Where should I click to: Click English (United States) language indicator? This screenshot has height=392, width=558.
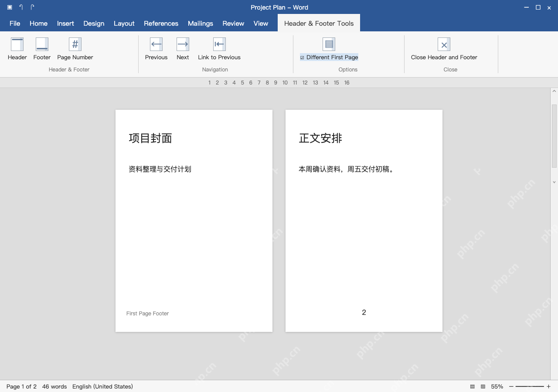tap(102, 386)
